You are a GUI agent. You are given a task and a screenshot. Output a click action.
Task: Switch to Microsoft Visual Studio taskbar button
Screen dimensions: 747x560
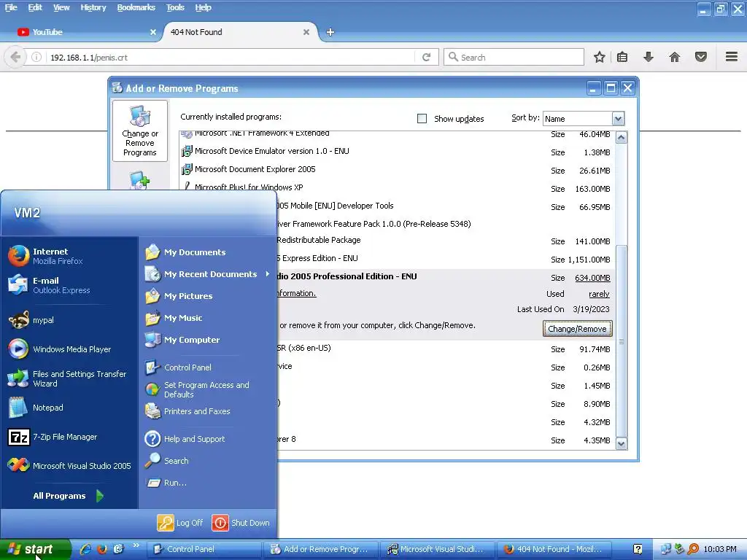click(x=437, y=549)
